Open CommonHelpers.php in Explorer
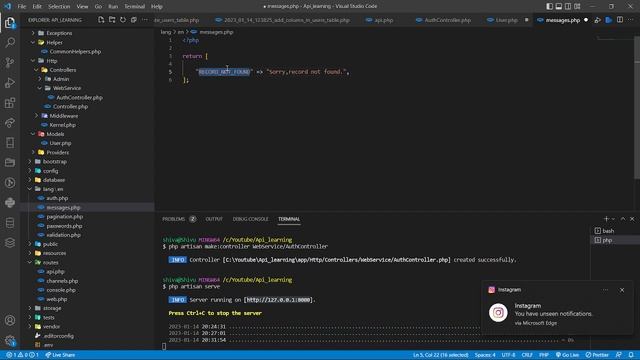Screen dimensions: 640x360 tap(75, 51)
